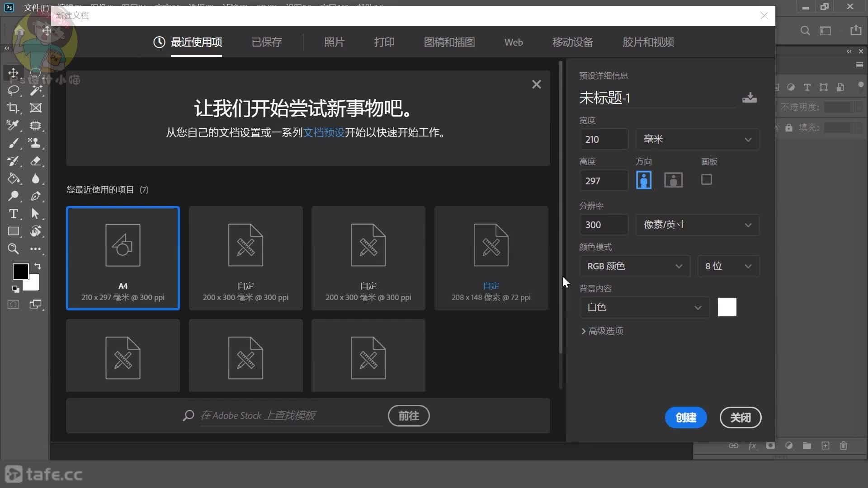868x488 pixels.
Task: Select the Brush tool
Action: tap(13, 143)
